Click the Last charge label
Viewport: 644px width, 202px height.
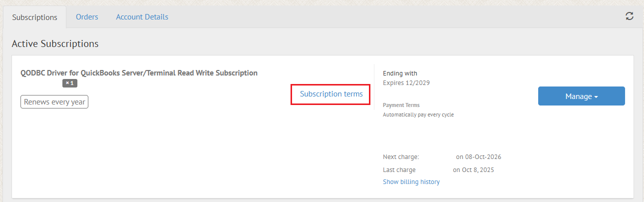(399, 169)
